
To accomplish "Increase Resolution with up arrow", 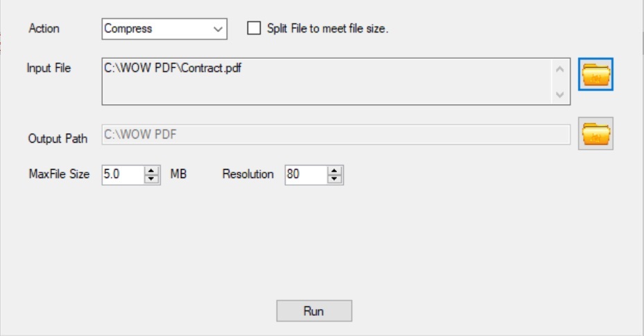I will tap(335, 171).
